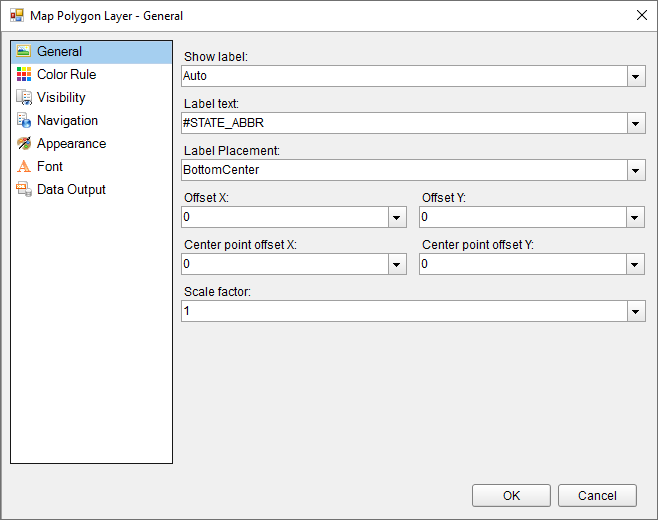This screenshot has width=658, height=521.
Task: Expand the Label Placement dropdown arrow
Action: 636,170
